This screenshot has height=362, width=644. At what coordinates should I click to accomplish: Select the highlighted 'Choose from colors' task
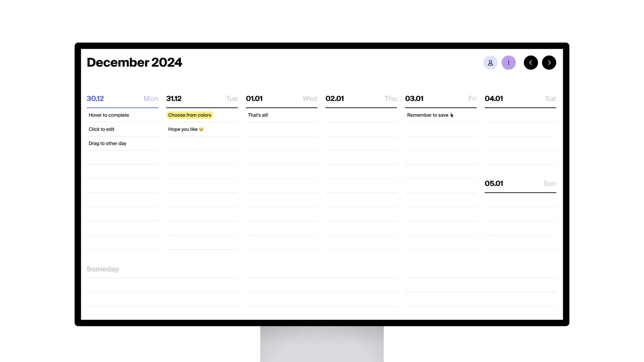[x=190, y=115]
